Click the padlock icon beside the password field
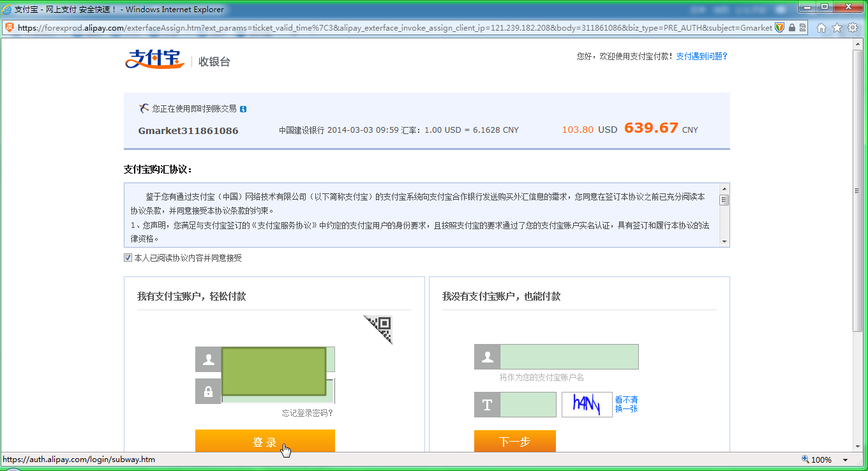Image resolution: width=868 pixels, height=471 pixels. click(x=208, y=391)
